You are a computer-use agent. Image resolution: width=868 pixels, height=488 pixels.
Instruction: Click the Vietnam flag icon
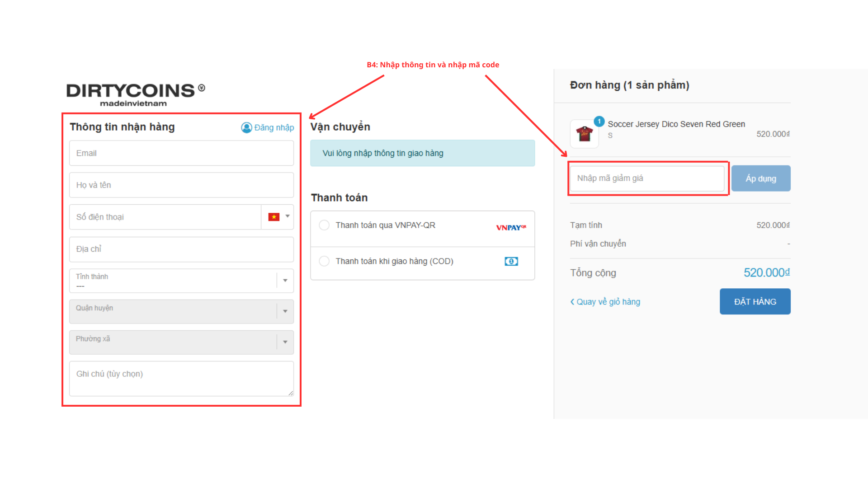[x=274, y=217]
